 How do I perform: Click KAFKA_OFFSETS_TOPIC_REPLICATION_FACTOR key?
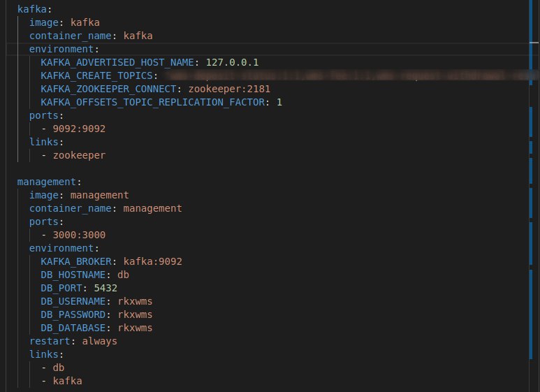point(152,102)
